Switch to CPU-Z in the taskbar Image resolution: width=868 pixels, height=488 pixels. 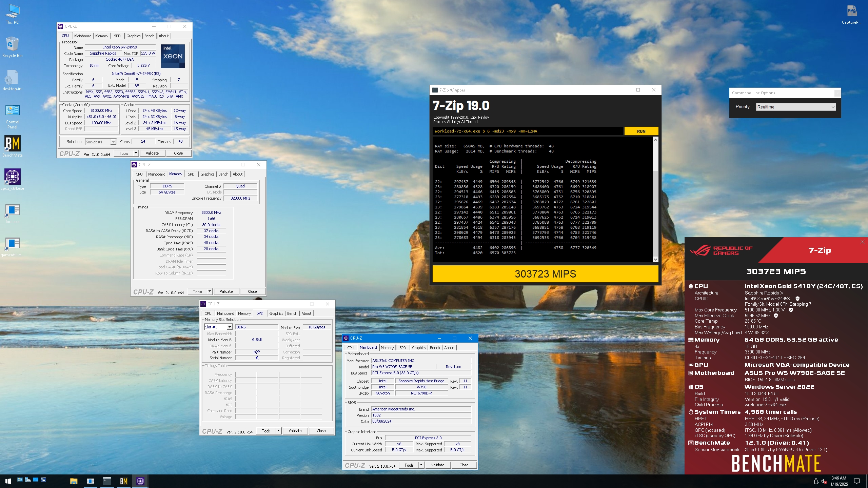click(140, 481)
